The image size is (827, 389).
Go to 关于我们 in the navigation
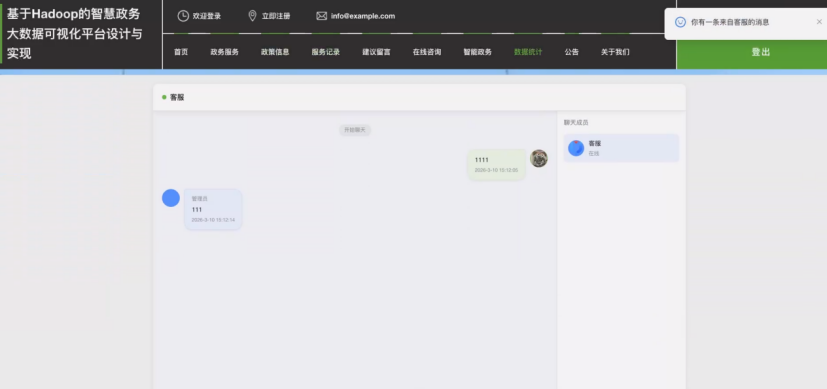pos(615,52)
